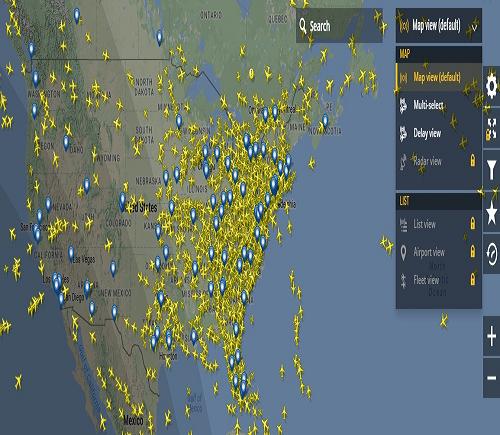Click the Airport view location pin icon
Viewport: 500px width, 435px height.
click(x=403, y=253)
